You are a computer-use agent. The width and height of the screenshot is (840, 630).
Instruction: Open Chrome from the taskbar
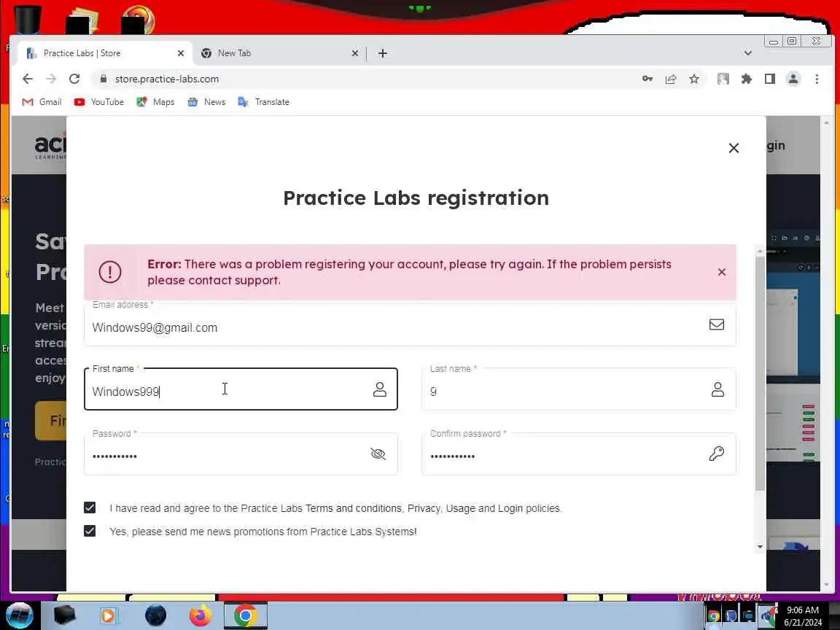[x=245, y=615]
